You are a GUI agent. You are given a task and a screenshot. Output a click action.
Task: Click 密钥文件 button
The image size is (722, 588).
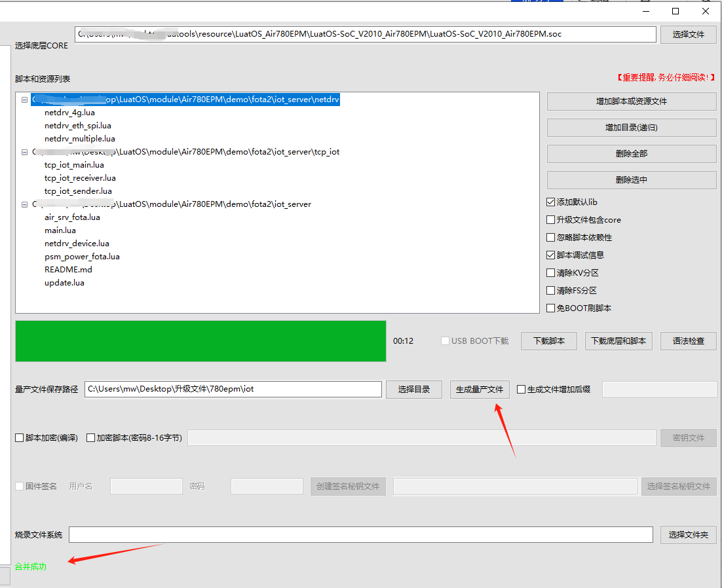(x=689, y=438)
